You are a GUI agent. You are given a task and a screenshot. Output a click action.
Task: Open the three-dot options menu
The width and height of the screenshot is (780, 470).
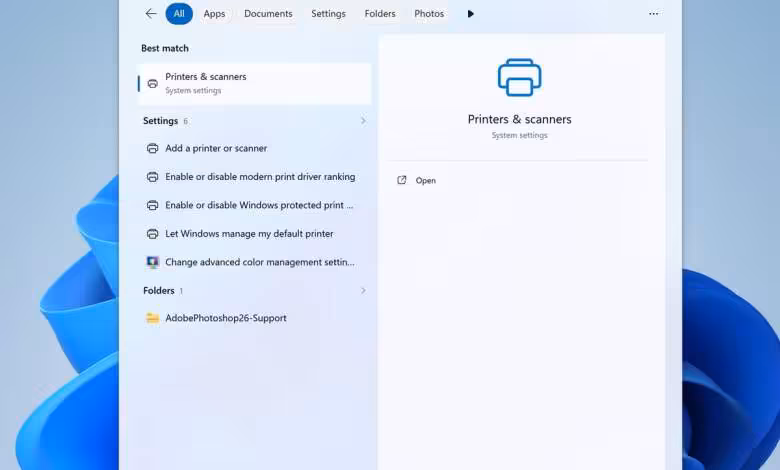point(654,14)
